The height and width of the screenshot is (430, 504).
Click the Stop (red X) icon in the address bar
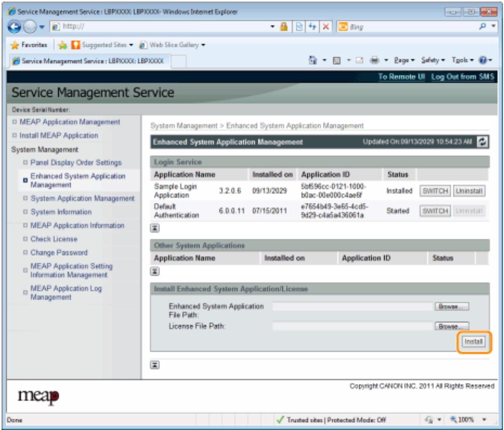click(x=325, y=26)
